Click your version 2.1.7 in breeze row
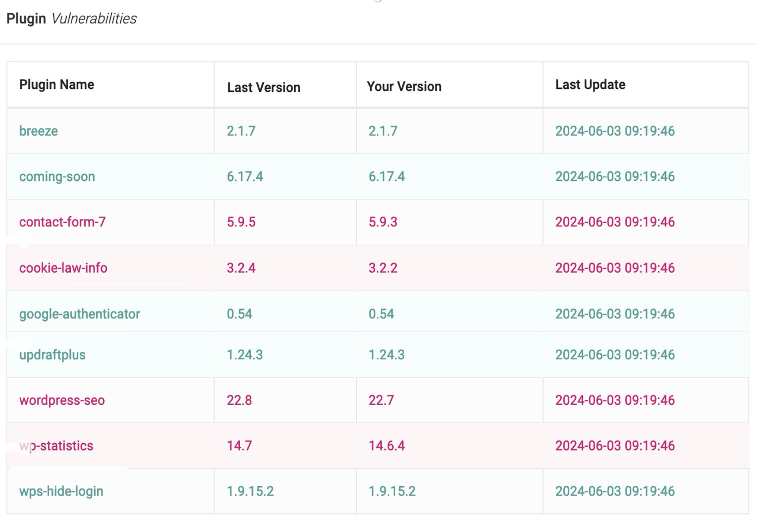The image size is (757, 532). click(x=383, y=131)
